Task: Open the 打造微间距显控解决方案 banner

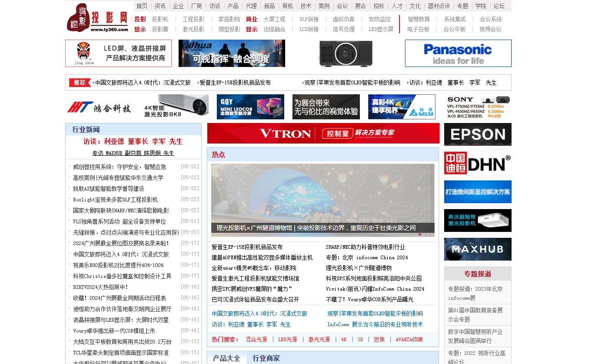Action: (478, 192)
